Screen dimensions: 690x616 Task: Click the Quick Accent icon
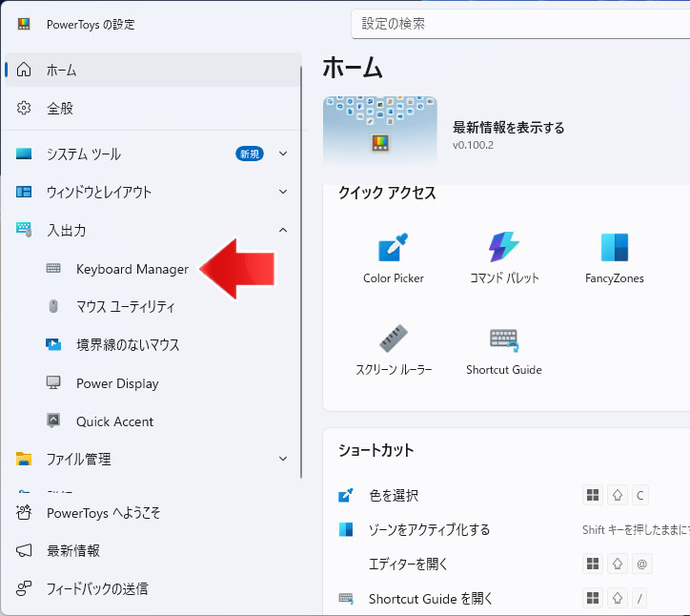53,421
